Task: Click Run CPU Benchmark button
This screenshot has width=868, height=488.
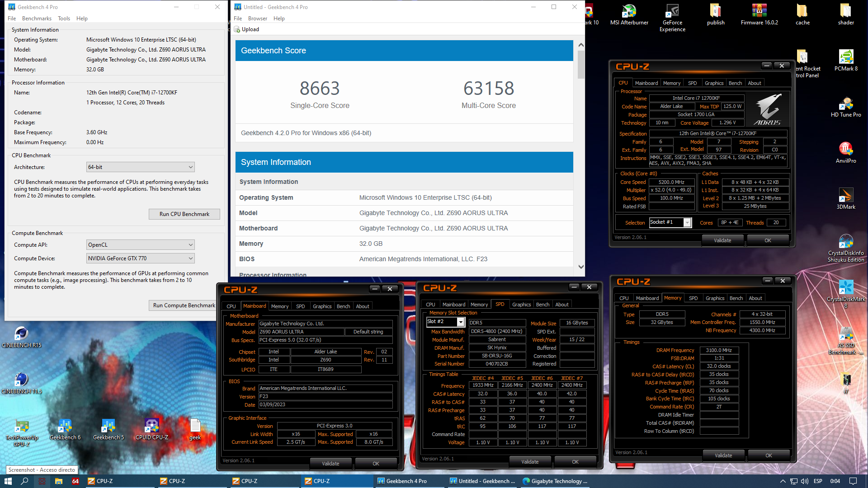Action: 184,214
